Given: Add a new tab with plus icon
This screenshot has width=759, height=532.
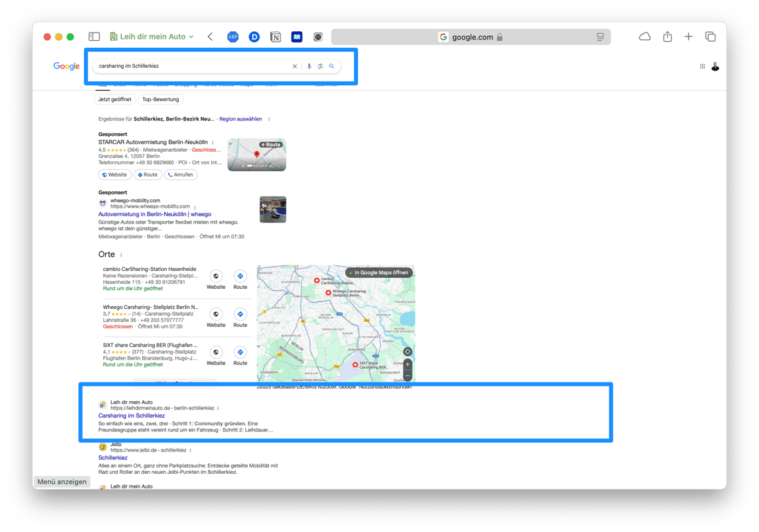Looking at the screenshot, I should [x=688, y=37].
